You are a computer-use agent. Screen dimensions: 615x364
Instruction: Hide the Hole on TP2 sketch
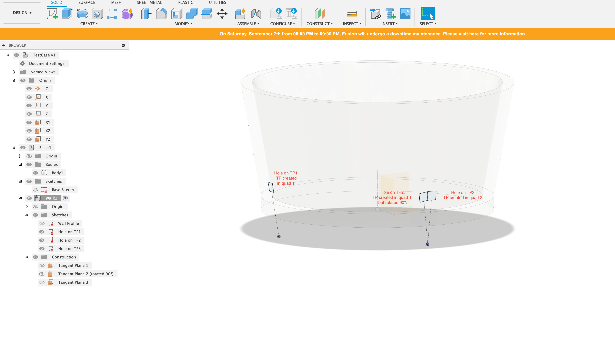click(x=42, y=240)
